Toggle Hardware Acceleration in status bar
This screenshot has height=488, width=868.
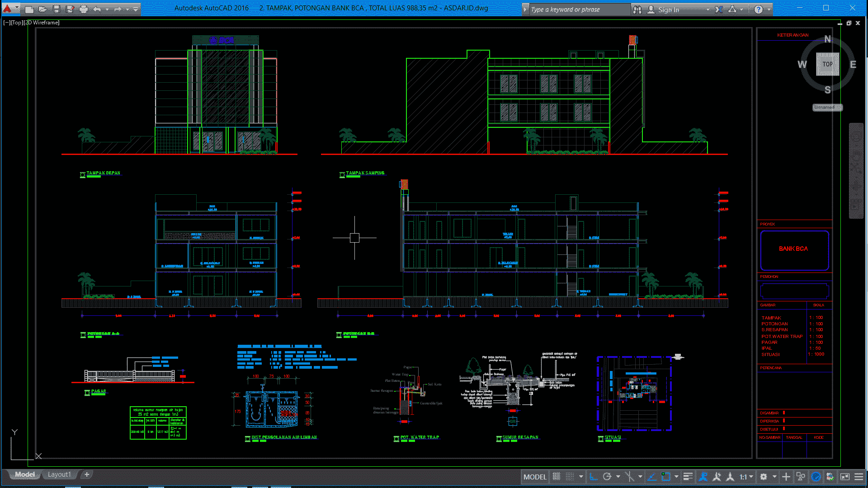pyautogui.click(x=816, y=476)
